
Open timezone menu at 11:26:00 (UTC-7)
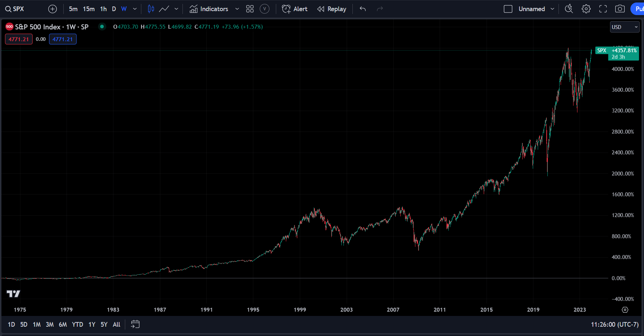[615, 325]
